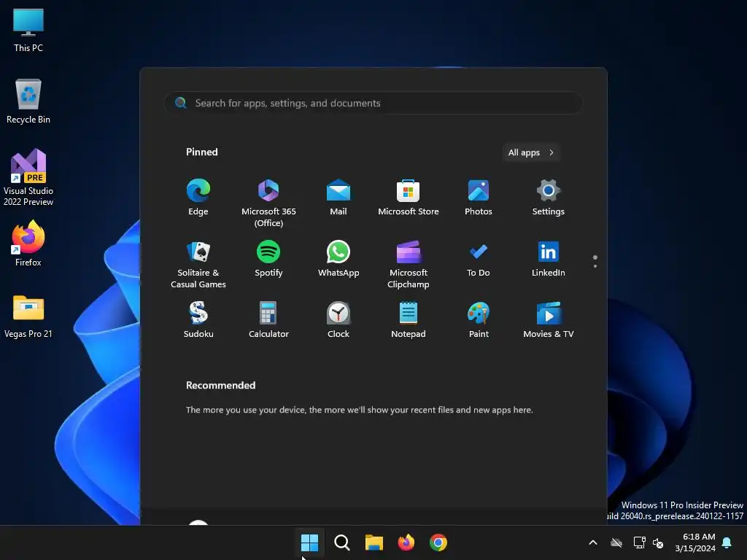
Task: Launch the Photos app
Action: click(479, 198)
